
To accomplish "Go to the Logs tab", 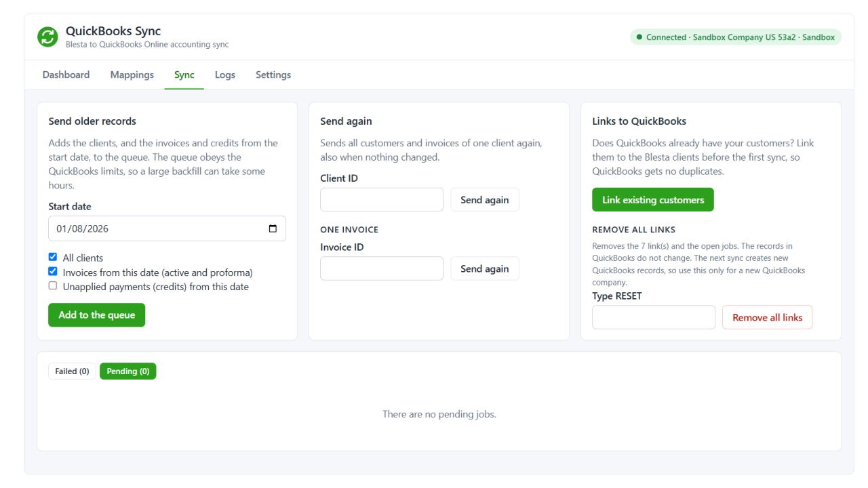I will [x=225, y=75].
